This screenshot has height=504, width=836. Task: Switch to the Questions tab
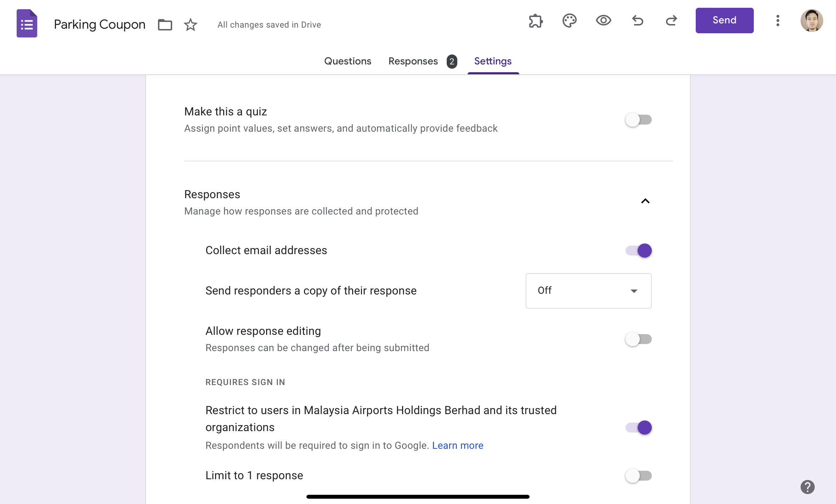(x=348, y=61)
